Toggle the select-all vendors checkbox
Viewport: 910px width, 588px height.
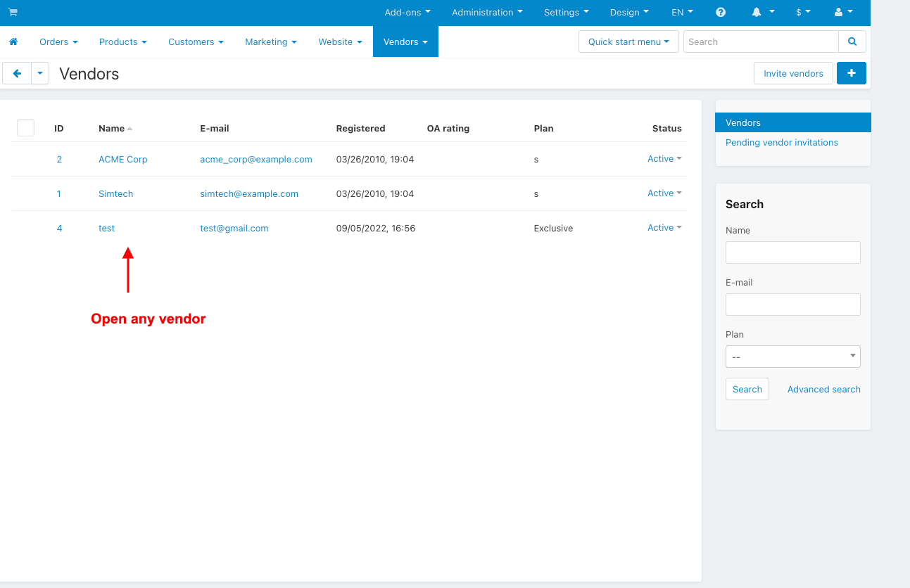[26, 127]
